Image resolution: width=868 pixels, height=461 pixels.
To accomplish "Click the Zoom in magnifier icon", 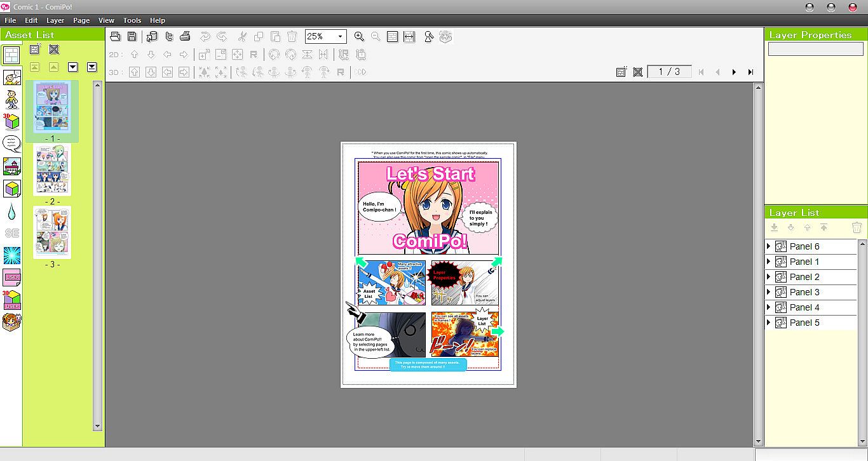I will pyautogui.click(x=359, y=37).
